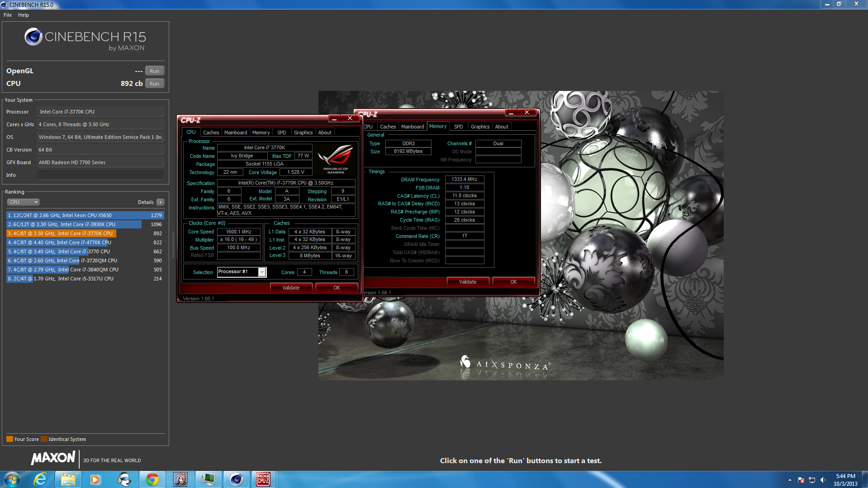This screenshot has height=488, width=868.
Task: Switch to Cinebench taskbar icon
Action: click(236, 479)
